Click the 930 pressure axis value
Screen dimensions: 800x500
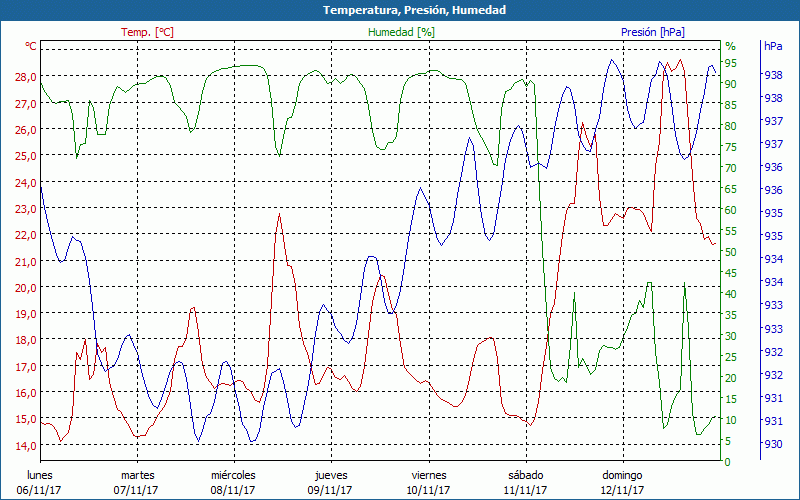tap(773, 445)
